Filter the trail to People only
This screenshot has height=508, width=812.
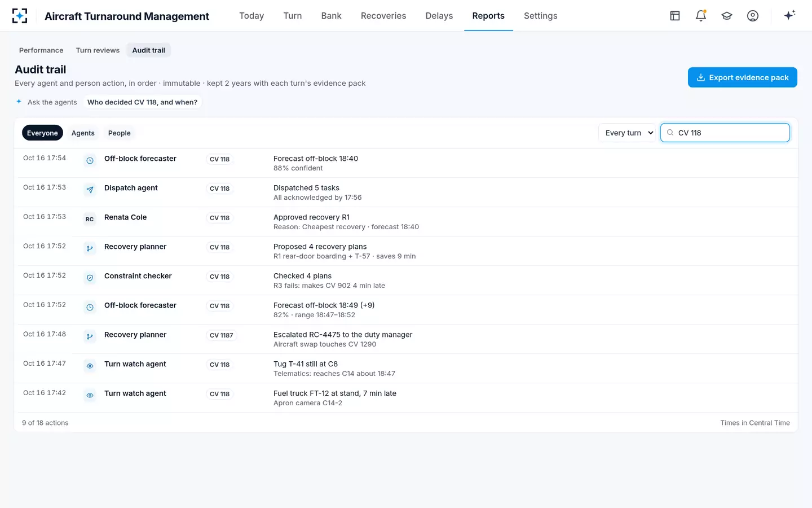[120, 133]
